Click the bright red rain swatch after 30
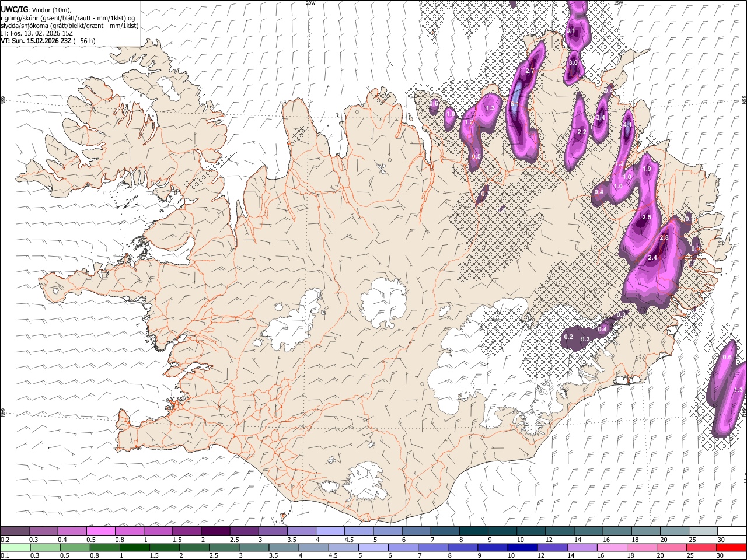The height and width of the screenshot is (560, 747). click(x=731, y=547)
